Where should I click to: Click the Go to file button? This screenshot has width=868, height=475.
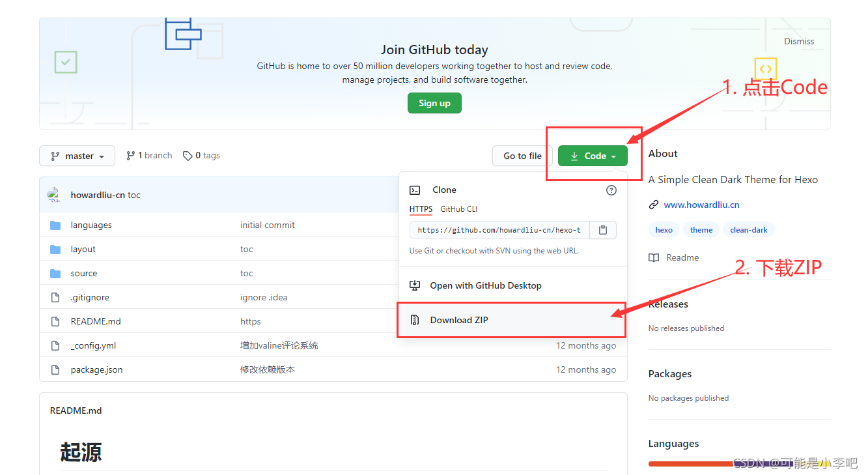point(522,156)
